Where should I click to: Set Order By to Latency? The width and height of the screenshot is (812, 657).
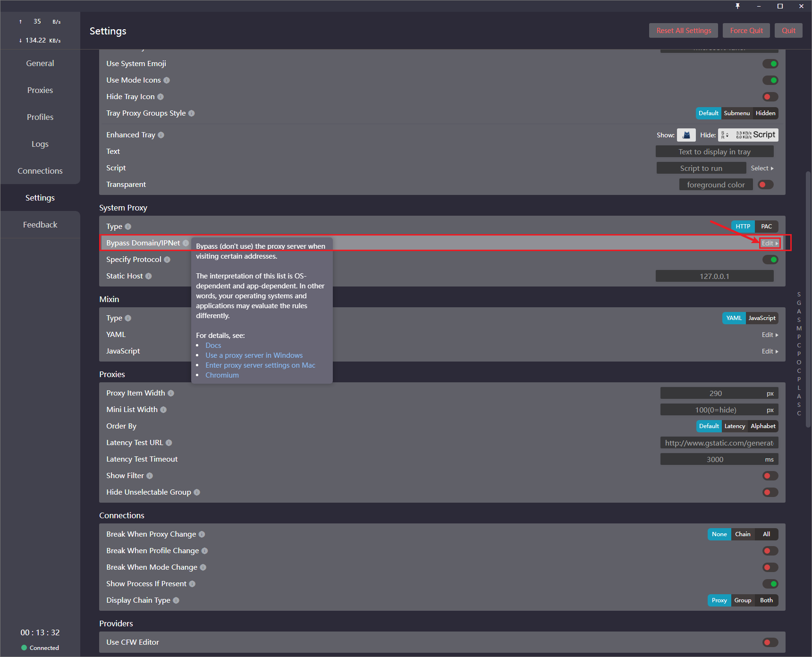click(735, 426)
